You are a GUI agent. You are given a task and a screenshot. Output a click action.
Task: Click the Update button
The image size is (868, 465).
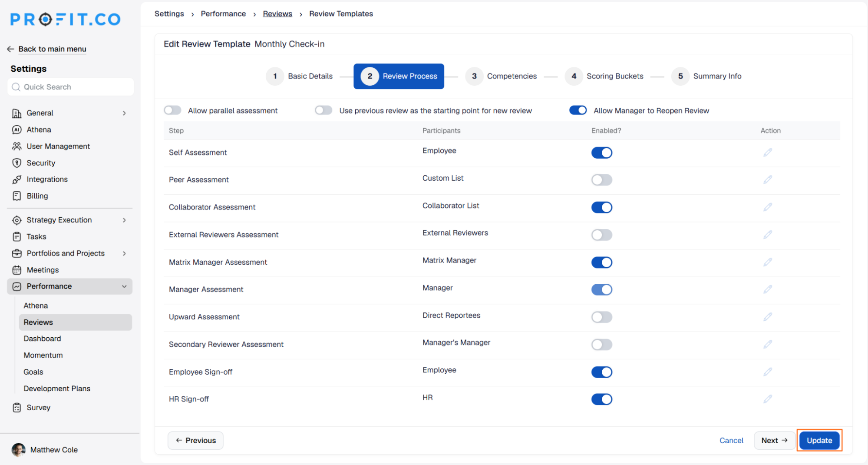click(x=819, y=440)
